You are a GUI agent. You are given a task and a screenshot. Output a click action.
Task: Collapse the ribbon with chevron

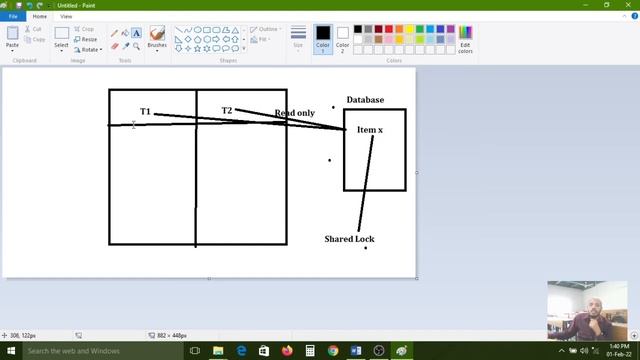point(624,16)
